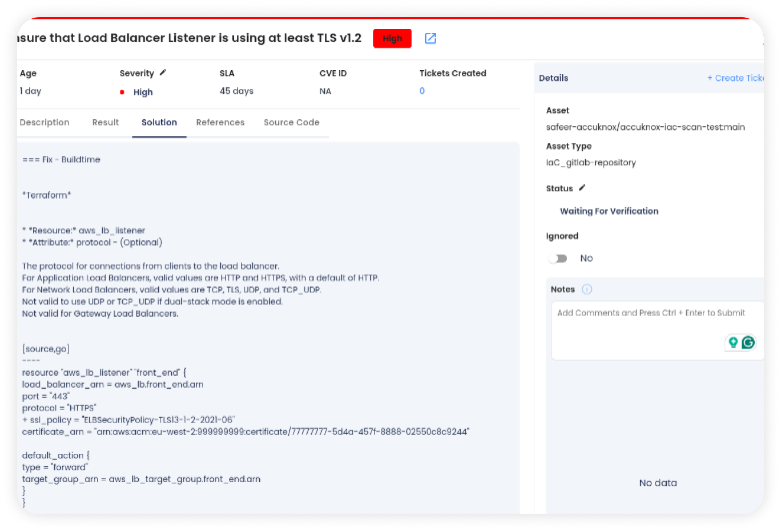This screenshot has height=532, width=781.
Task: Click the finding title about TLS v1.2
Action: pos(189,38)
